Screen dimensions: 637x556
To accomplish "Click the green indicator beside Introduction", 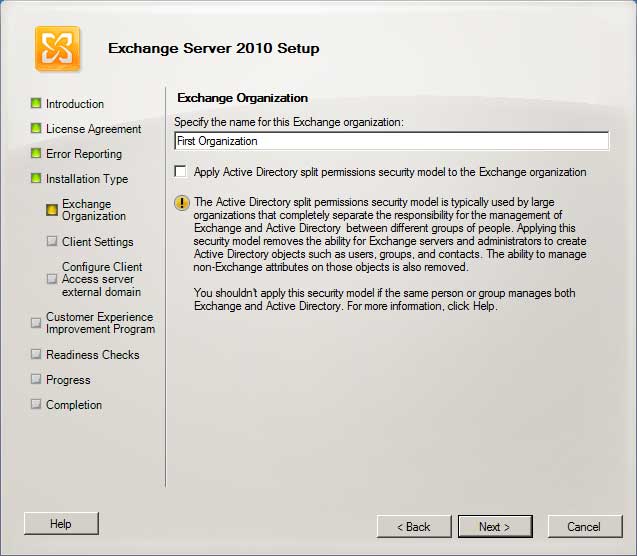I will coord(36,103).
